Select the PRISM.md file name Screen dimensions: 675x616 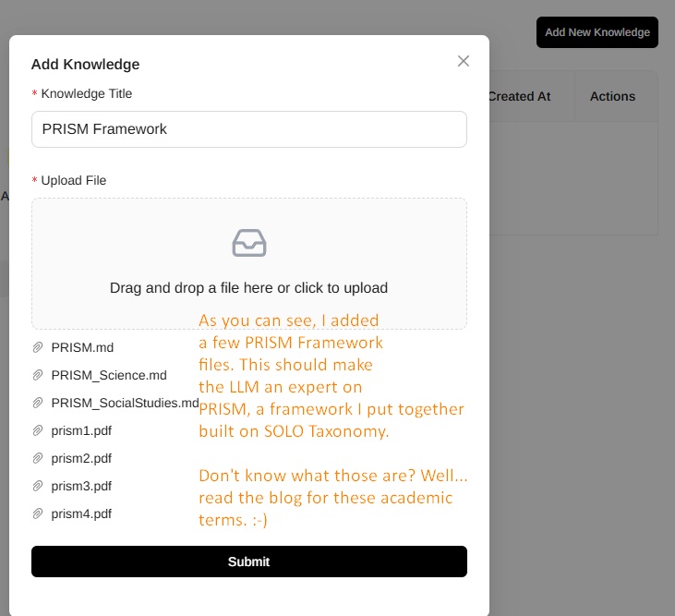82,347
